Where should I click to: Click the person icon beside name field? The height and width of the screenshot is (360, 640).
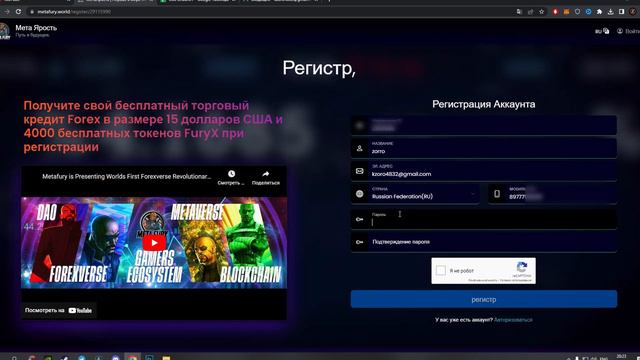(x=360, y=148)
